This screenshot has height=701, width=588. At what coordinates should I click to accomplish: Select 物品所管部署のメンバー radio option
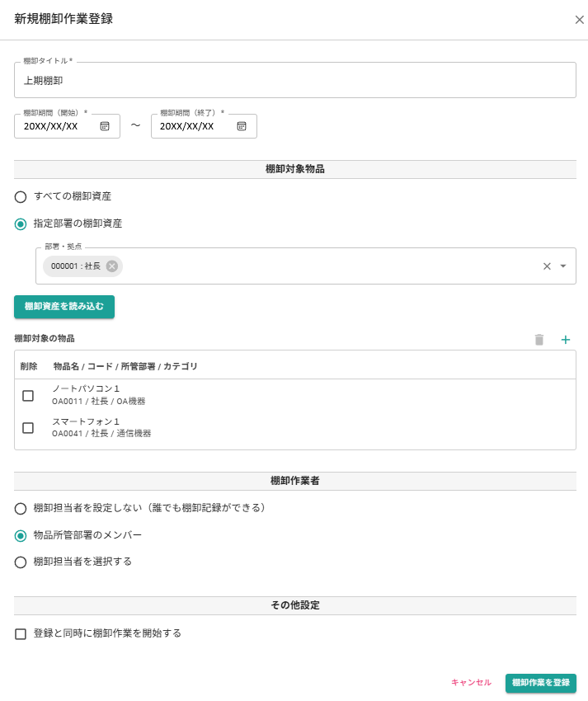(21, 535)
